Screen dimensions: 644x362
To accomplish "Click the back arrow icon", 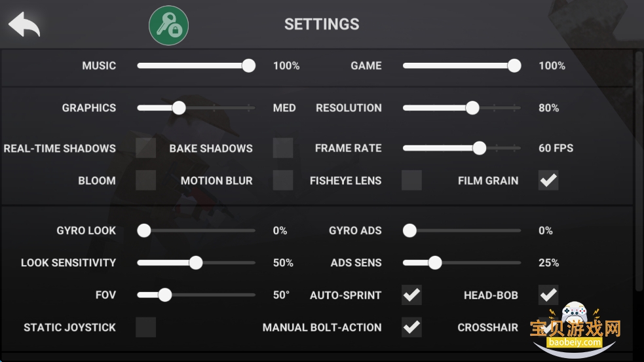I will [x=24, y=24].
